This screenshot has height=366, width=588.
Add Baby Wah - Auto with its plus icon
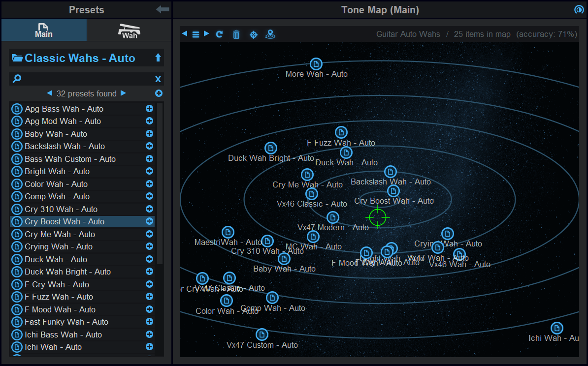tap(149, 134)
